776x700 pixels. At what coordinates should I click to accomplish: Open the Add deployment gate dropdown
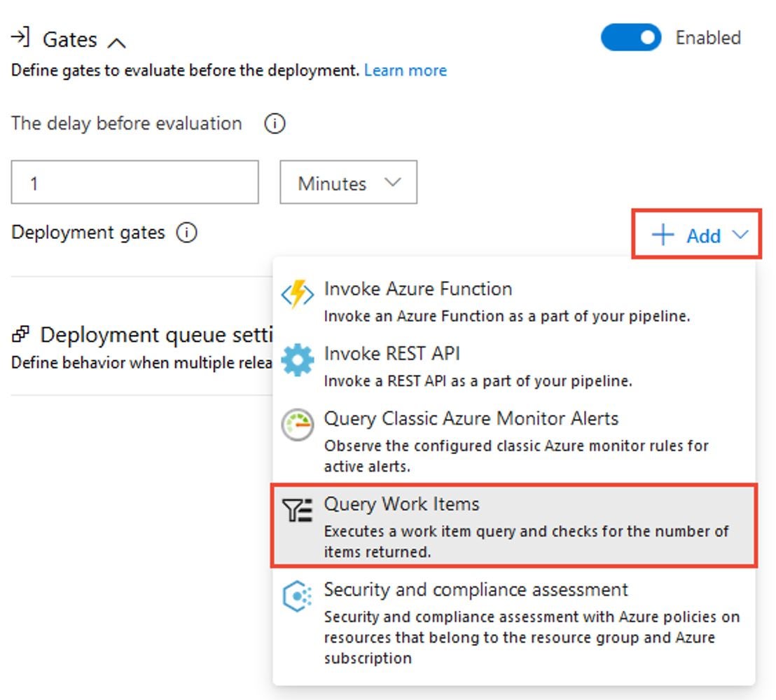click(696, 235)
